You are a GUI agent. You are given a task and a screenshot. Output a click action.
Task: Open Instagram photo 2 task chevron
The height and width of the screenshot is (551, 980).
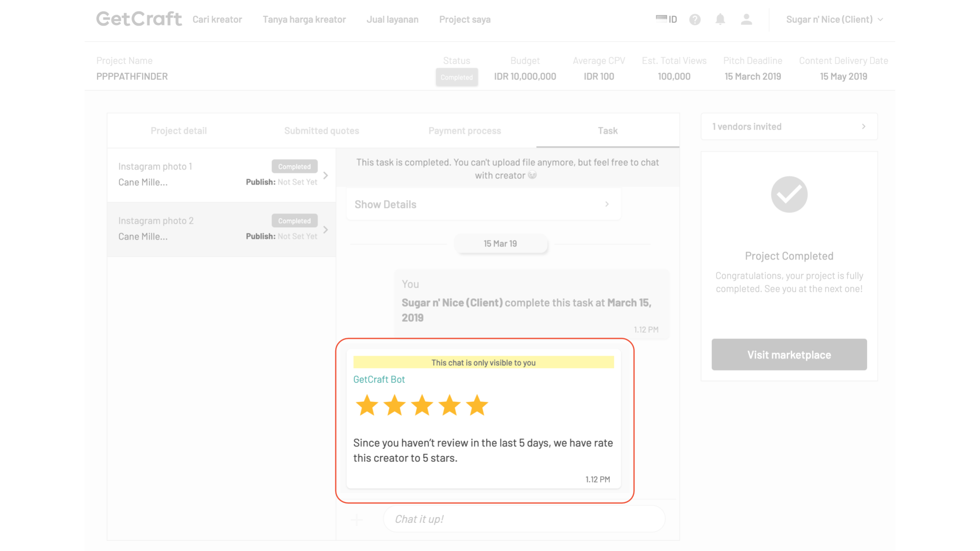click(x=325, y=230)
